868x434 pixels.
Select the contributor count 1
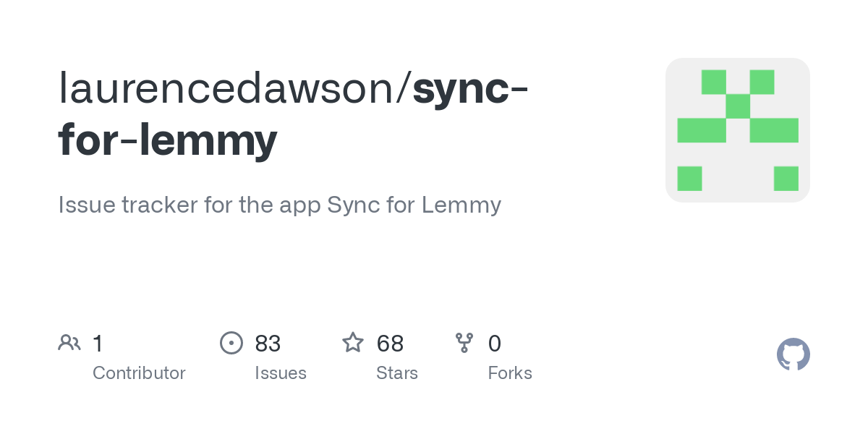(x=98, y=343)
